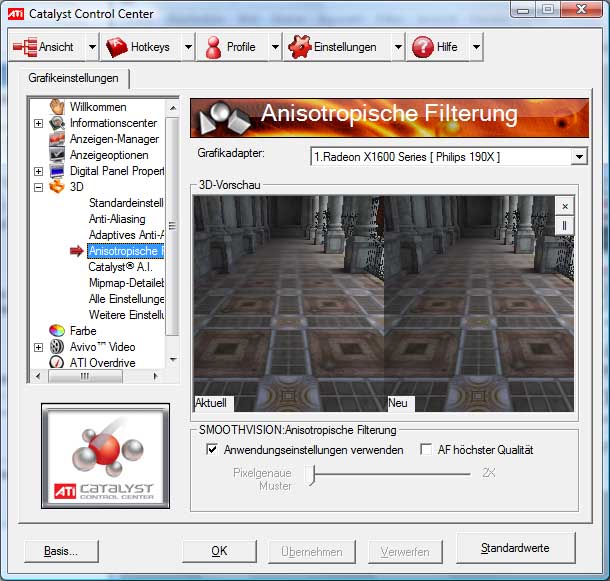
Task: Click the Einstellungen gear icon
Action: click(x=300, y=47)
